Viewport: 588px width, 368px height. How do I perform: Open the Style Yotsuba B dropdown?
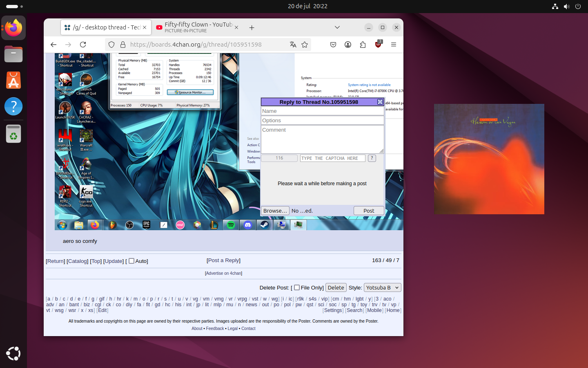click(x=383, y=287)
